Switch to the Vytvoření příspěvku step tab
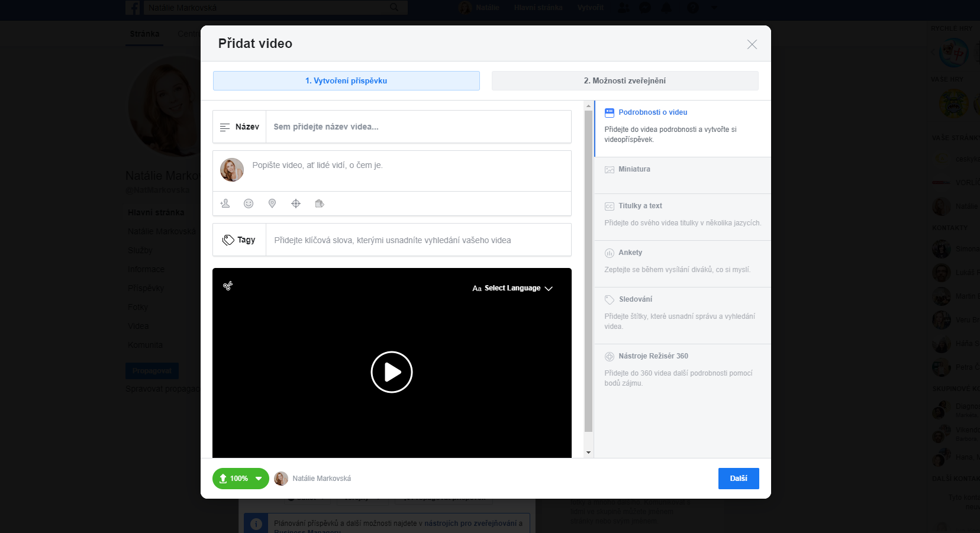 click(x=346, y=81)
